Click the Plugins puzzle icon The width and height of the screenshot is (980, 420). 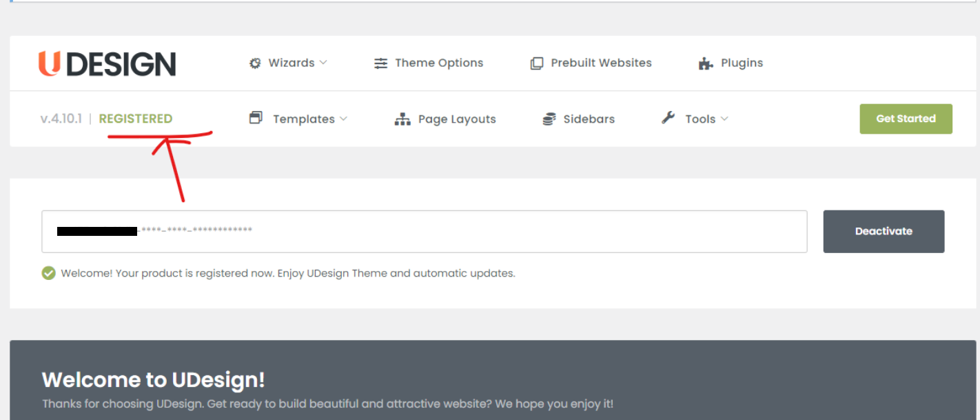tap(706, 63)
